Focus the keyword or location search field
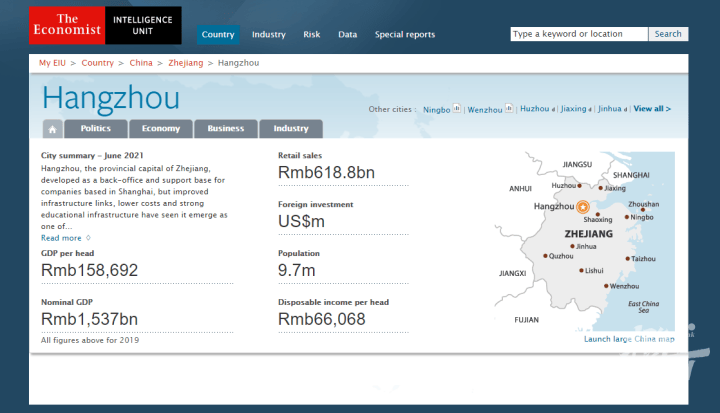This screenshot has width=720, height=413. (x=580, y=34)
